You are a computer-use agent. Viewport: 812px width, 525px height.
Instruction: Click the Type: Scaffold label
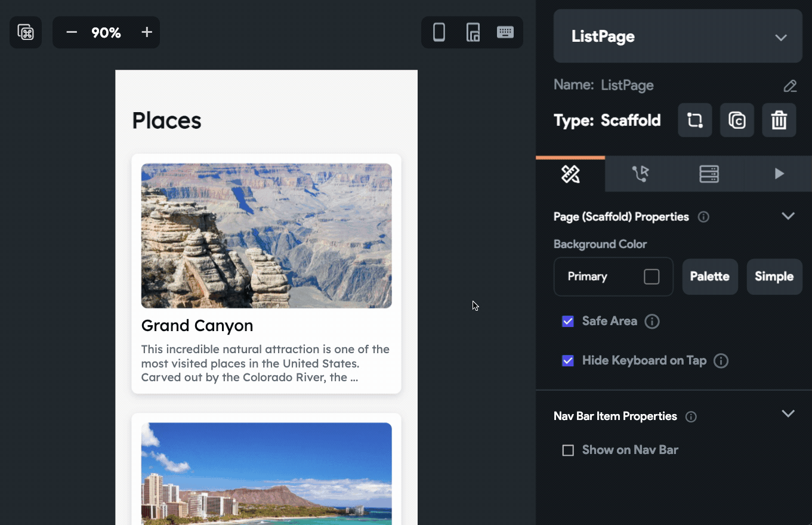tap(607, 121)
